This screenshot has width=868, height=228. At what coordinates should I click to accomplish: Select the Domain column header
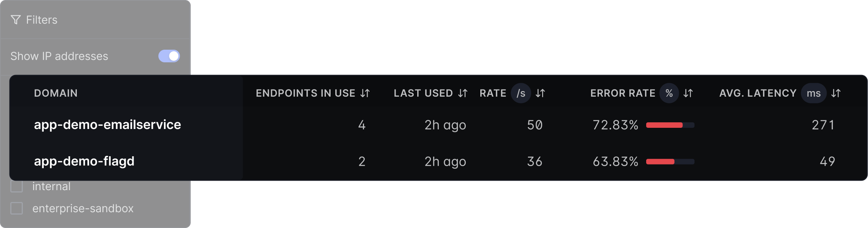[56, 93]
